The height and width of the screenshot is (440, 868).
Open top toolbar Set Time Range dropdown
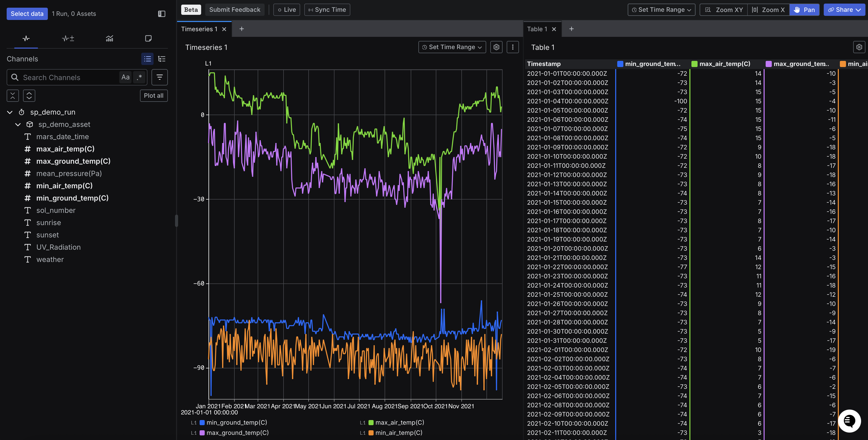661,10
